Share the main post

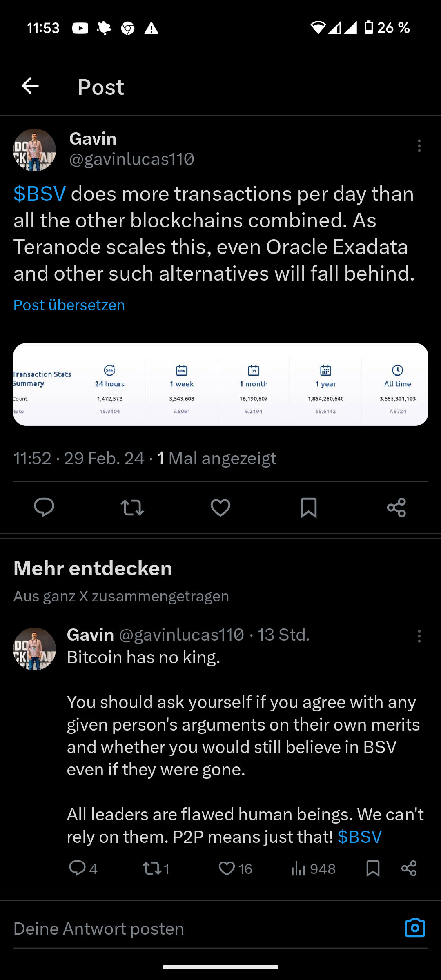click(x=396, y=508)
